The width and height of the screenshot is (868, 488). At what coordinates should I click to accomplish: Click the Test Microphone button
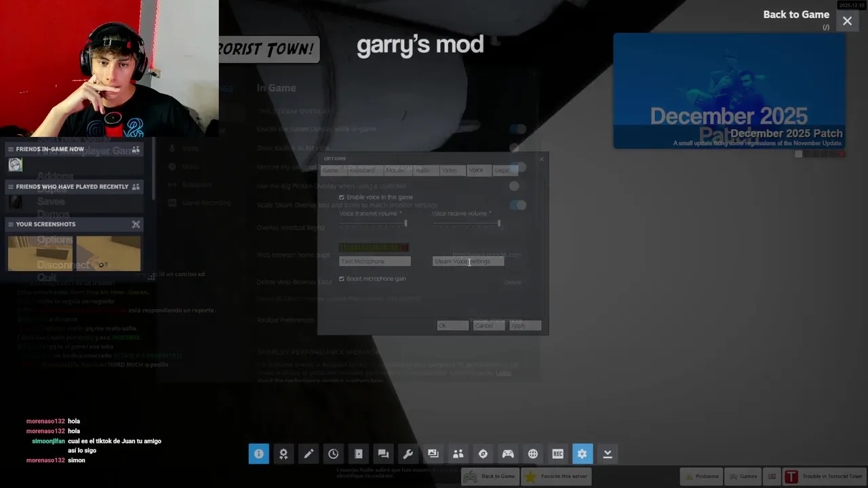(x=375, y=262)
